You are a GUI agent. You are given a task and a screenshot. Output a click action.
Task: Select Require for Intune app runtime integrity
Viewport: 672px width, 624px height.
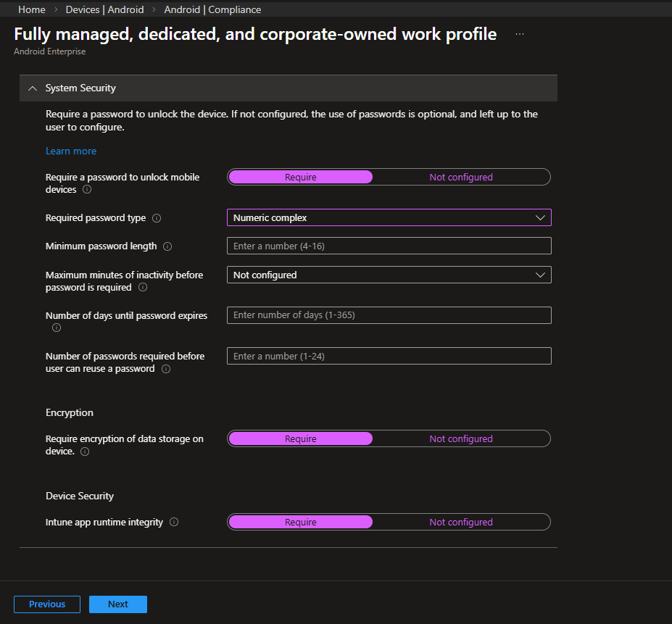tap(300, 522)
